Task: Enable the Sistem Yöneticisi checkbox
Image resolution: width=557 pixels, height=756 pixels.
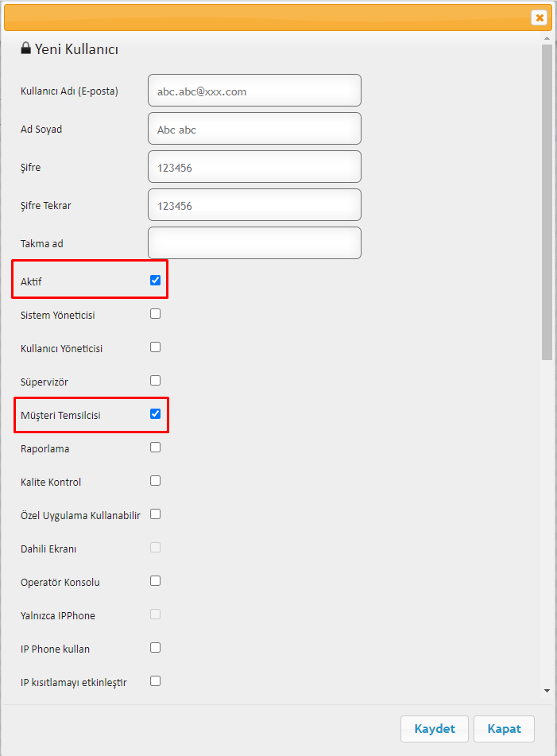Action: tap(155, 314)
